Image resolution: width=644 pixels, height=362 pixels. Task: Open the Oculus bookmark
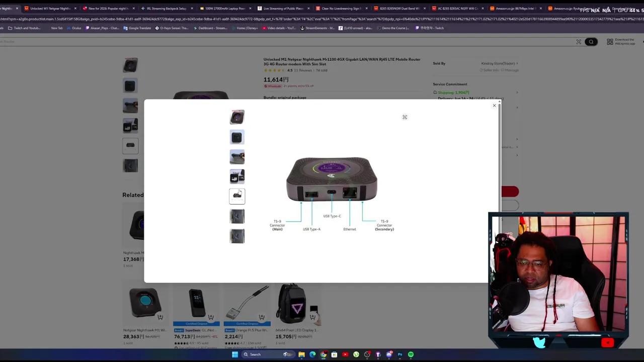coord(74,28)
